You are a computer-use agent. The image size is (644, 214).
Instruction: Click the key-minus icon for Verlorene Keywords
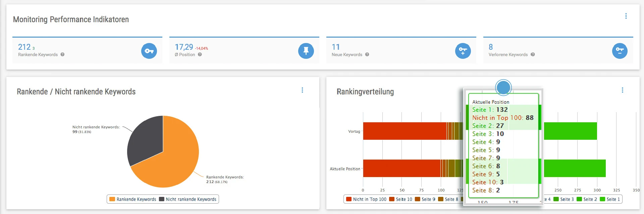click(x=620, y=51)
